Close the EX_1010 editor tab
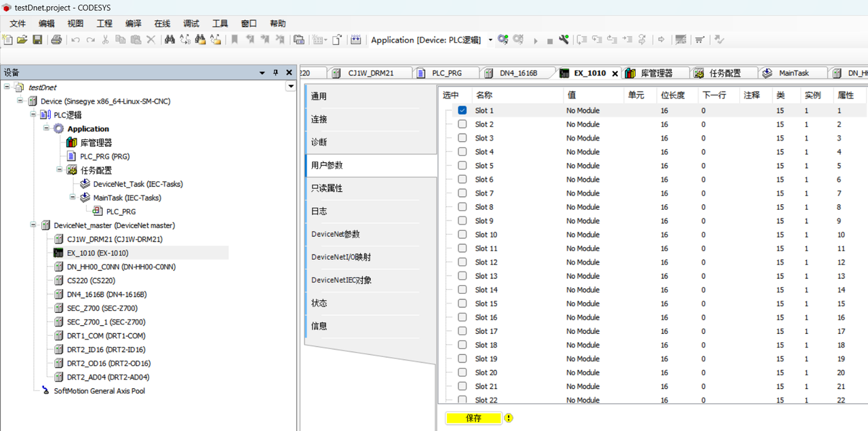Screen dimensions: 868x431 point(615,73)
